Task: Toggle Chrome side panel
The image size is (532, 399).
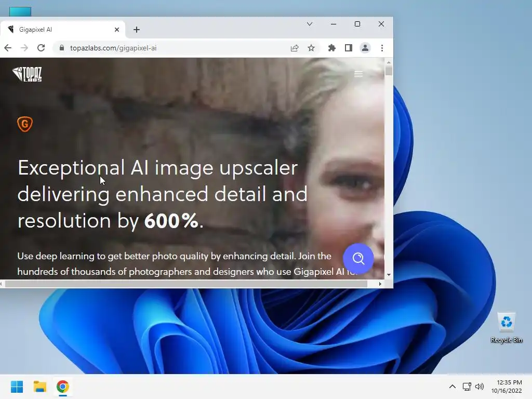Action: click(349, 48)
